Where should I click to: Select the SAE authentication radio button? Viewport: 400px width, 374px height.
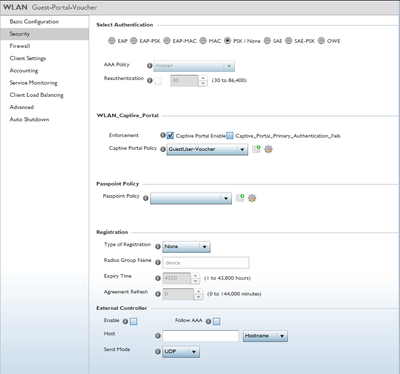click(267, 41)
